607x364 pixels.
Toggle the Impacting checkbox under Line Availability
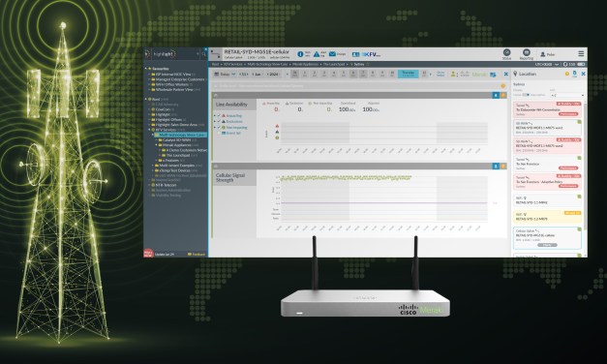[x=219, y=116]
